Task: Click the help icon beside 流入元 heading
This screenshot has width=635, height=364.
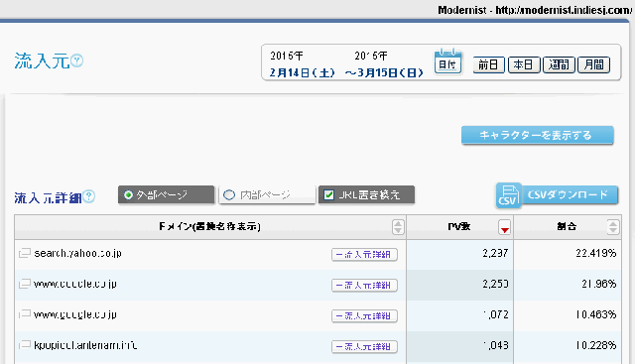Action: tap(77, 61)
